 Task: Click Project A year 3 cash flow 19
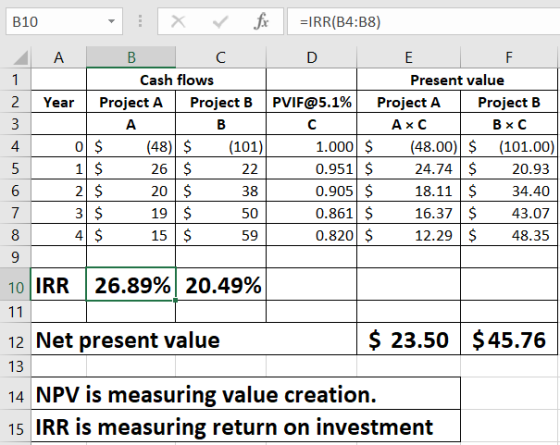[x=131, y=212]
